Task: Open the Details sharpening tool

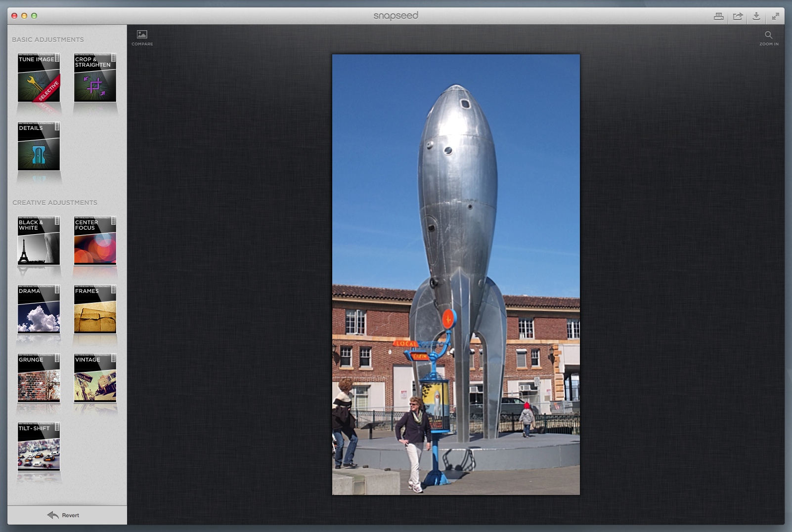Action: point(39,147)
